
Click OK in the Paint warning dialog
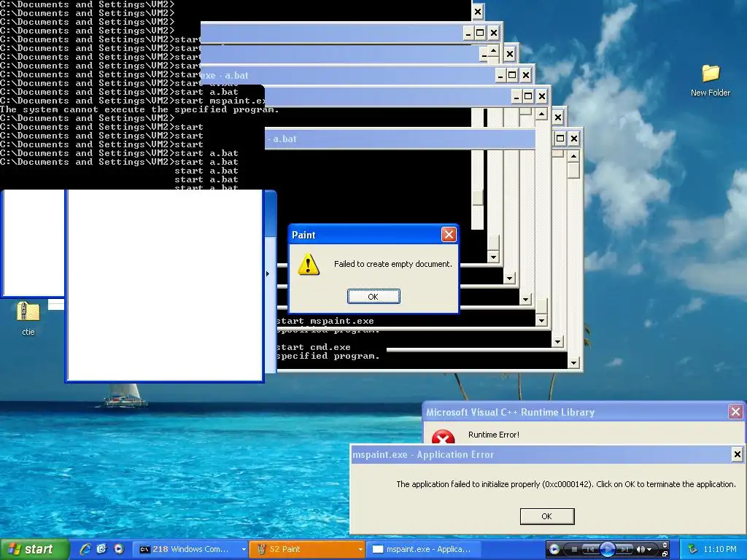373,296
